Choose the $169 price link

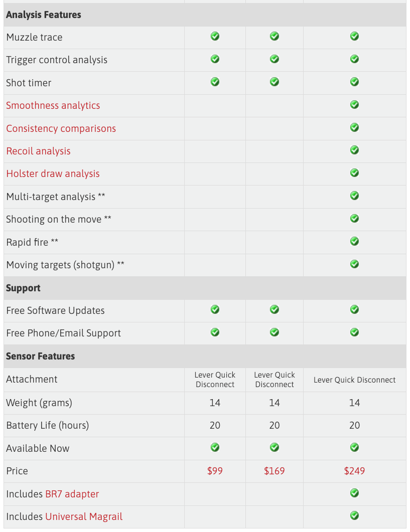tap(274, 471)
